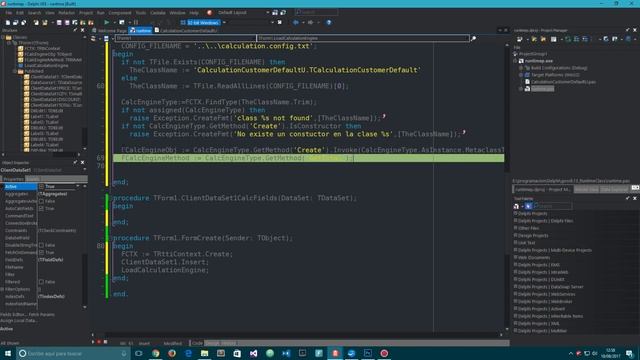Click the red Castalia icon in menu bar
Image resolution: width=640 pixels, height=360 pixels.
click(209, 13)
